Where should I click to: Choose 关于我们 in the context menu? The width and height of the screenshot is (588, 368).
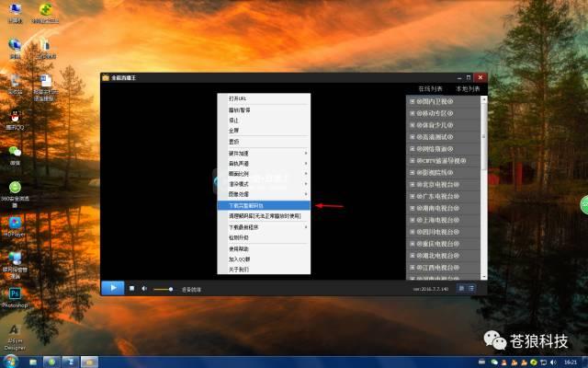pyautogui.click(x=264, y=270)
